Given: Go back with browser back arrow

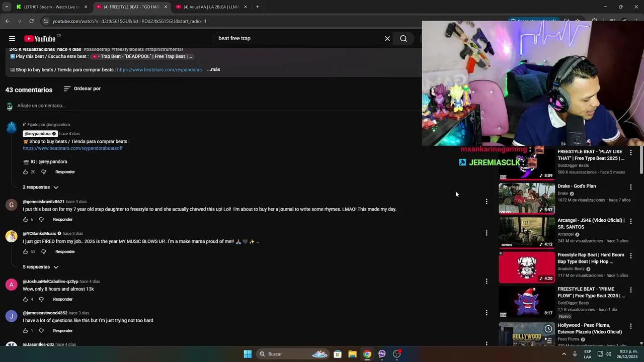Looking at the screenshot, I should 7,21.
